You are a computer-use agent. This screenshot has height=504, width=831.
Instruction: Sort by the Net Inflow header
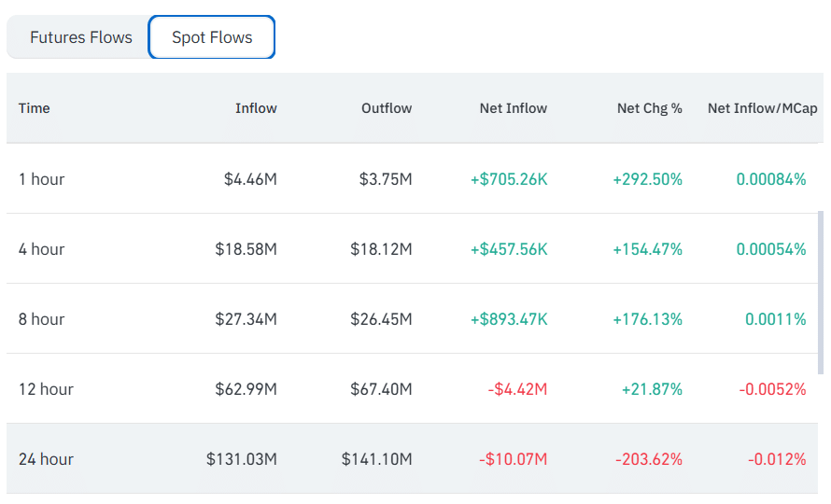(x=514, y=108)
